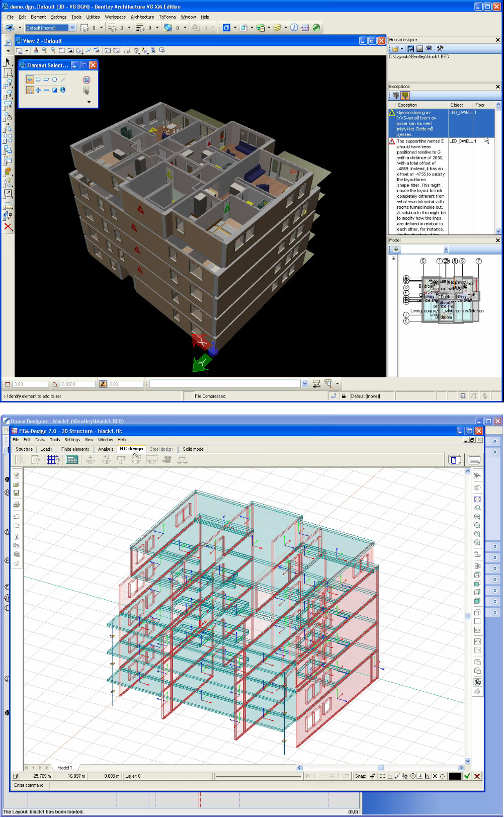Image resolution: width=504 pixels, height=818 pixels.
Task: Select the Loads tab in FEM-Design
Action: point(46,449)
